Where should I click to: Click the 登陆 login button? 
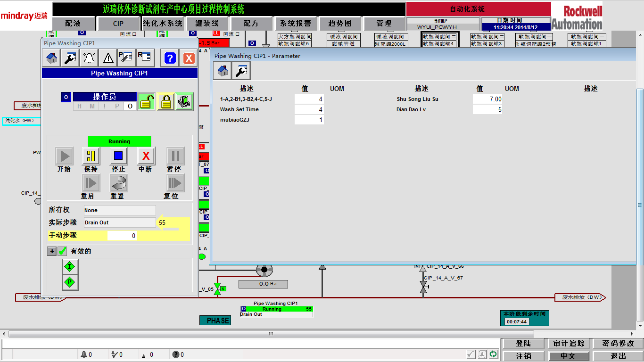click(523, 344)
